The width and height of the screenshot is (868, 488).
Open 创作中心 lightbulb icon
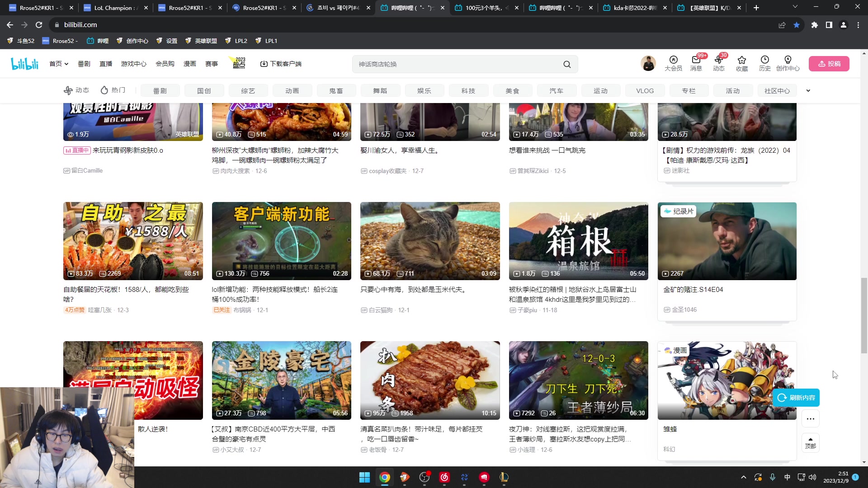788,63
